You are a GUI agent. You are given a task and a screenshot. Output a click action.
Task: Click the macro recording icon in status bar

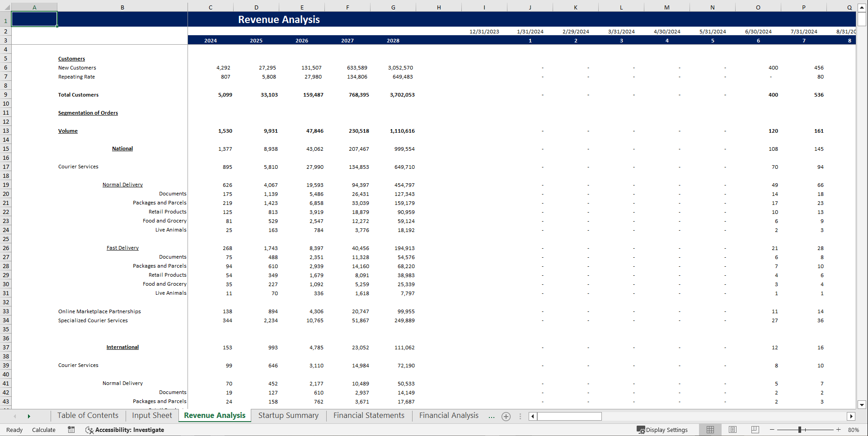coord(71,430)
